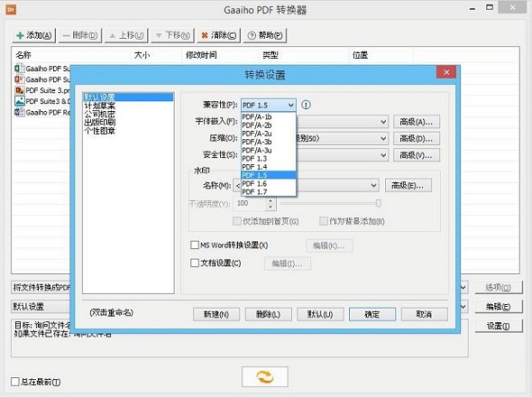Screen dimensions: 532x398
Task: Click the New (新建) button
Action: (216, 314)
